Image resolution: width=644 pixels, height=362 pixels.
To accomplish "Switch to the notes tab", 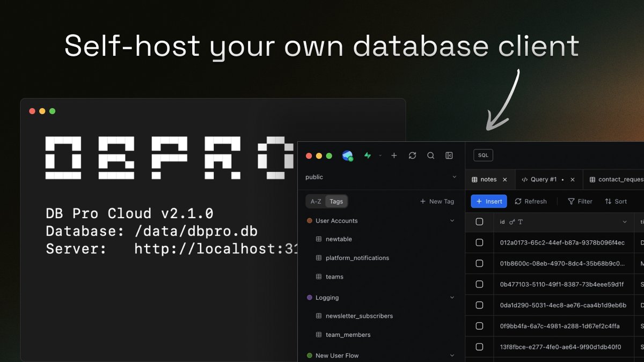I will [x=488, y=180].
